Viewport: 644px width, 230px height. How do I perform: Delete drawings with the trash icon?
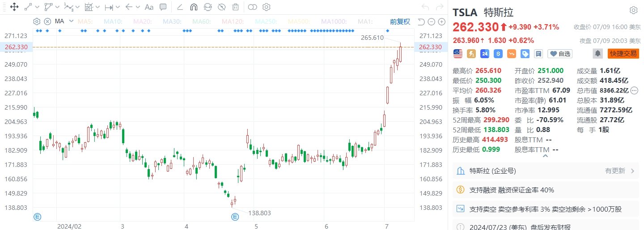pyautogui.click(x=235, y=7)
